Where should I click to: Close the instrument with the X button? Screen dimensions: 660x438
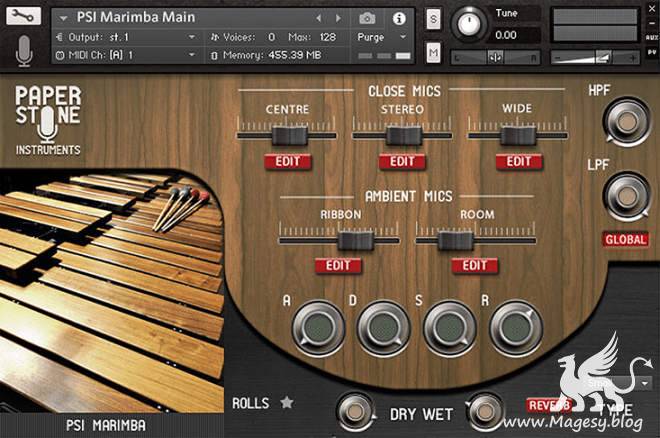(x=652, y=8)
